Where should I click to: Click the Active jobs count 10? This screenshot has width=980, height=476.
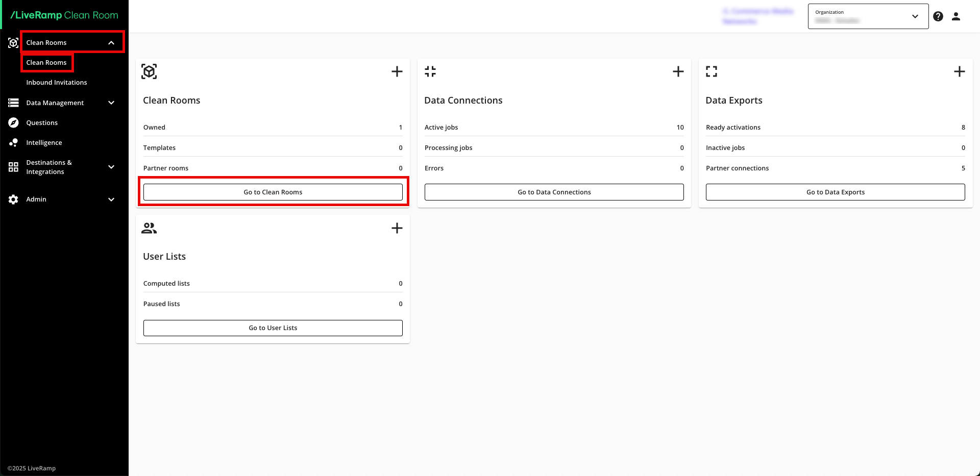coord(680,128)
